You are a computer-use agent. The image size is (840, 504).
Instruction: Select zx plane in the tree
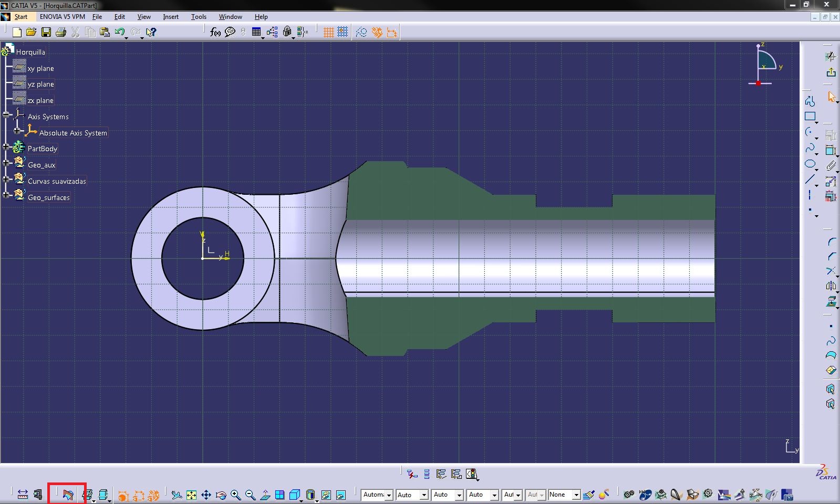click(41, 100)
